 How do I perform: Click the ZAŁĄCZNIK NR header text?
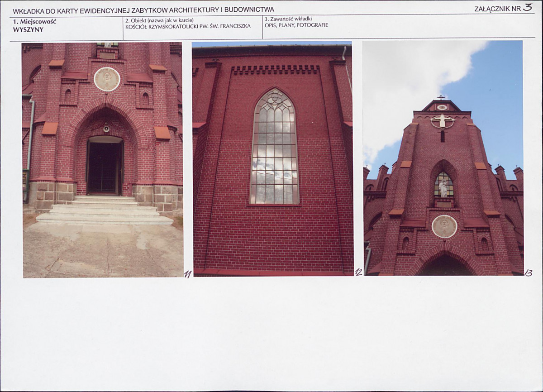(x=498, y=9)
